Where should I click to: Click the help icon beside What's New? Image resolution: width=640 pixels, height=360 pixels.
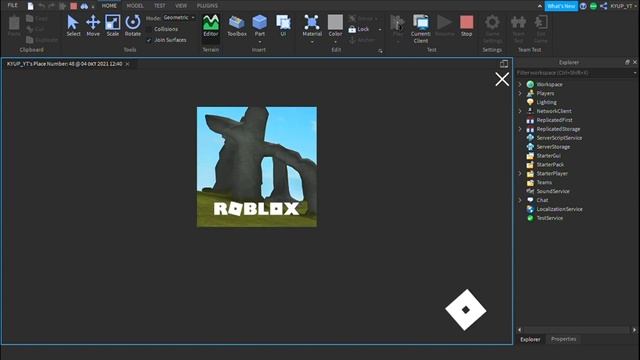tap(583, 6)
